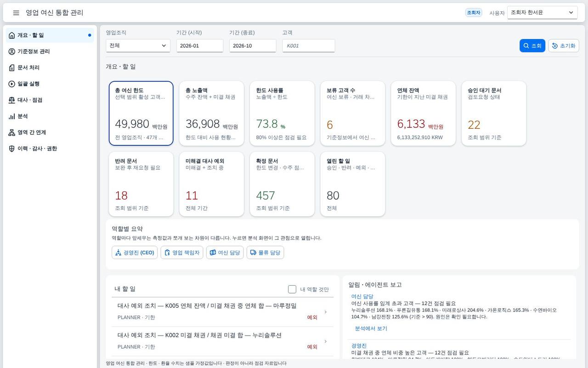Click the 기간 (종료) field showing 2026-10
The height and width of the screenshot is (368, 588).
tap(253, 46)
